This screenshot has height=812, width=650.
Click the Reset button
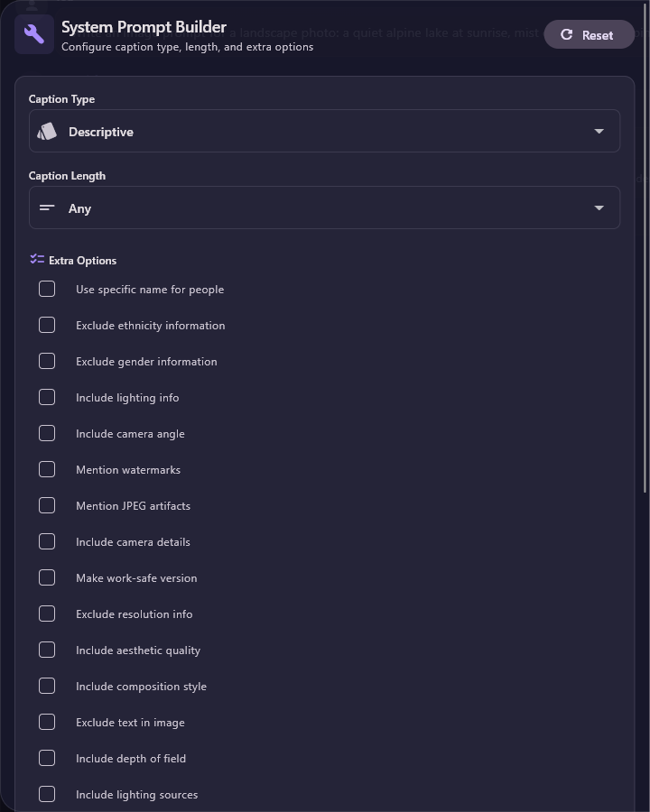pos(589,34)
